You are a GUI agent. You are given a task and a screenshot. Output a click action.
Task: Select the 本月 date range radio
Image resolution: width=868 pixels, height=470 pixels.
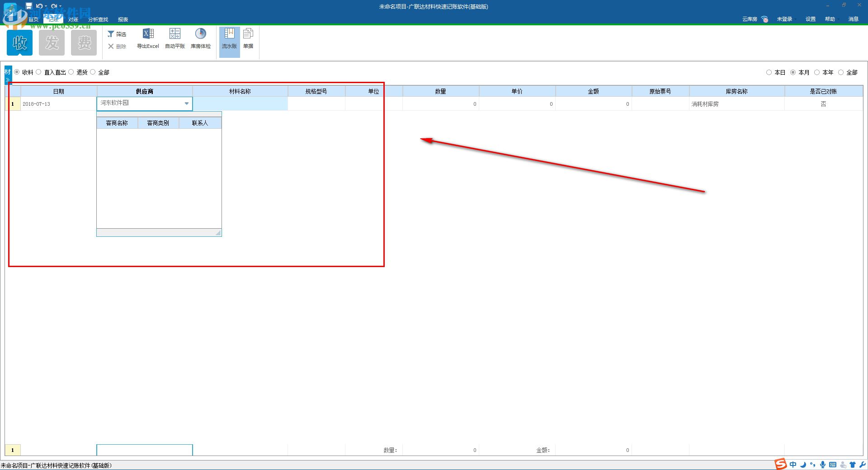[793, 72]
